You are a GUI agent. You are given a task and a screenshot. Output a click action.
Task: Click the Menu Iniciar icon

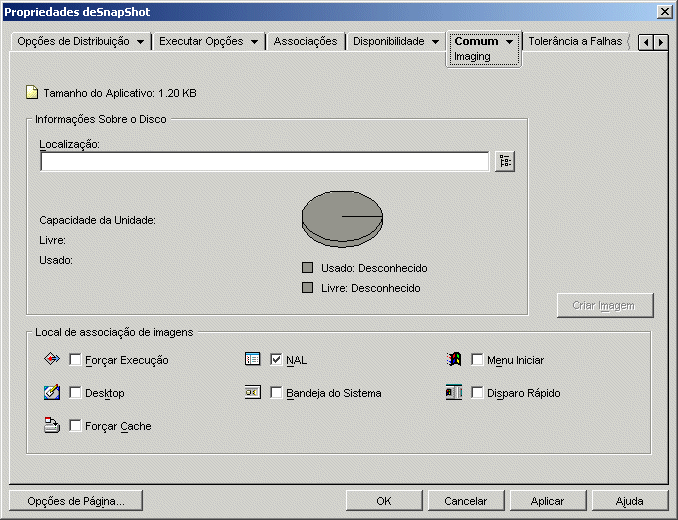[454, 359]
